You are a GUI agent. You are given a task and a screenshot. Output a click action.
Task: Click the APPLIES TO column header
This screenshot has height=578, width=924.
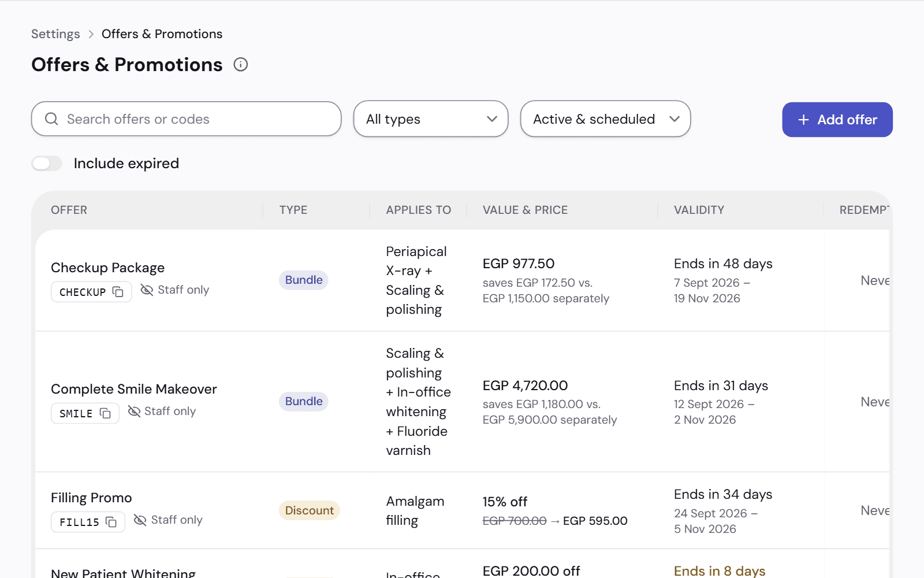tap(419, 210)
